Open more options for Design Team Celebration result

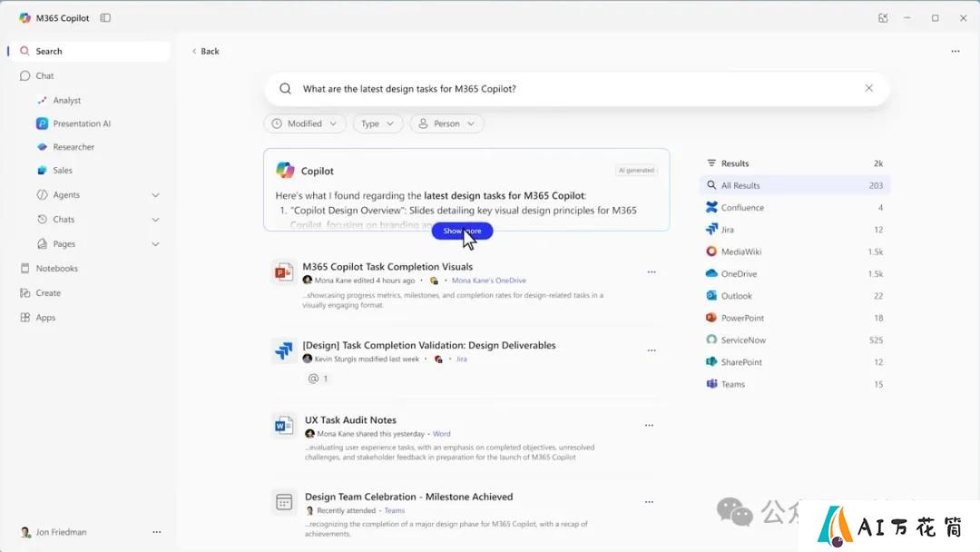click(x=649, y=502)
